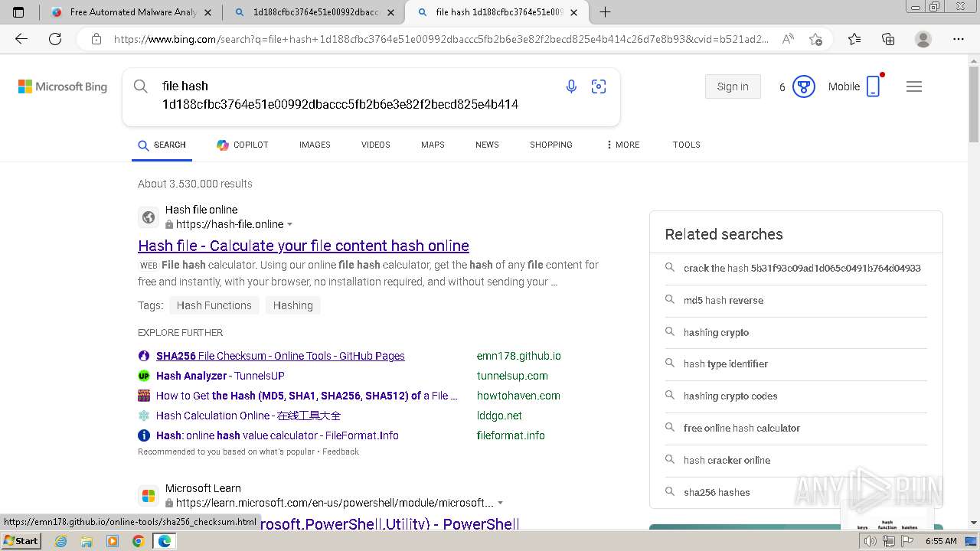Select related search sha256 hashes

pos(717,493)
